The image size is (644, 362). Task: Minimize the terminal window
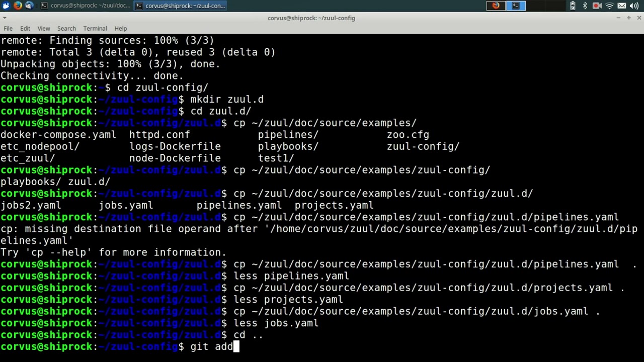point(619,18)
